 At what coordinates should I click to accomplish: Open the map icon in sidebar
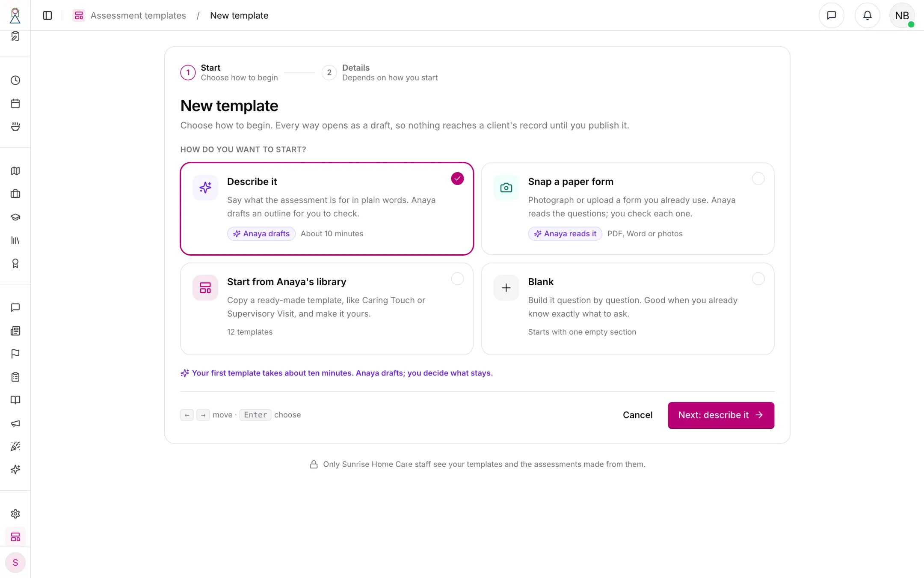click(15, 171)
